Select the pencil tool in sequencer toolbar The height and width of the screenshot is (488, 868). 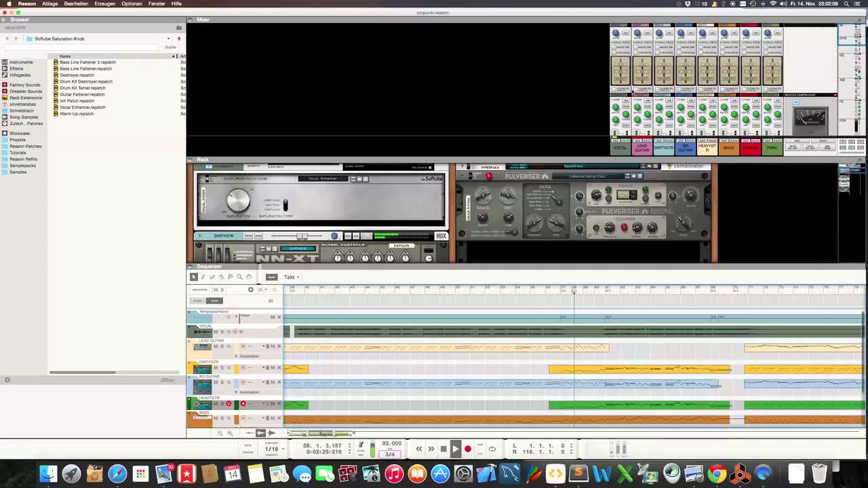point(203,277)
